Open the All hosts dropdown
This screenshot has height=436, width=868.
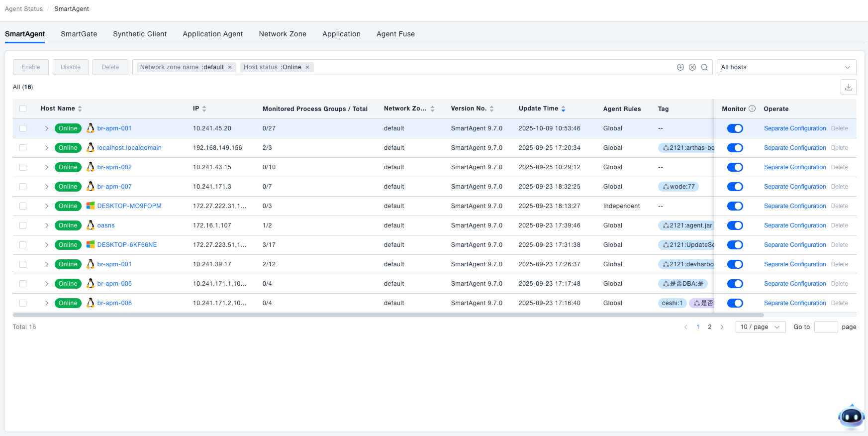tap(786, 67)
